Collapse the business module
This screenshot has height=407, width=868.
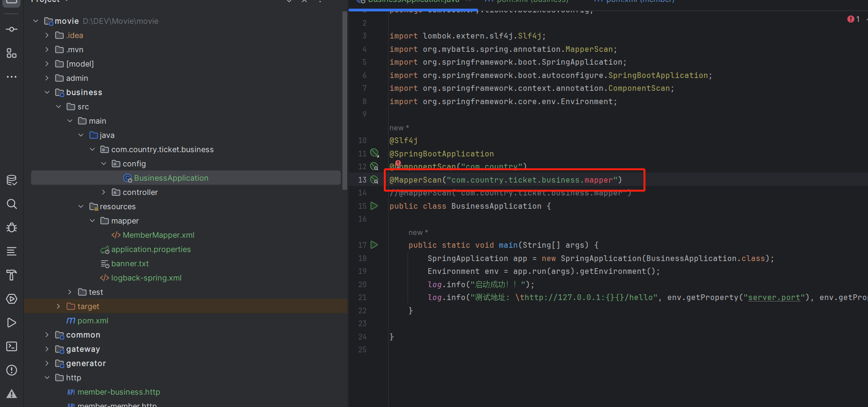pyautogui.click(x=47, y=92)
